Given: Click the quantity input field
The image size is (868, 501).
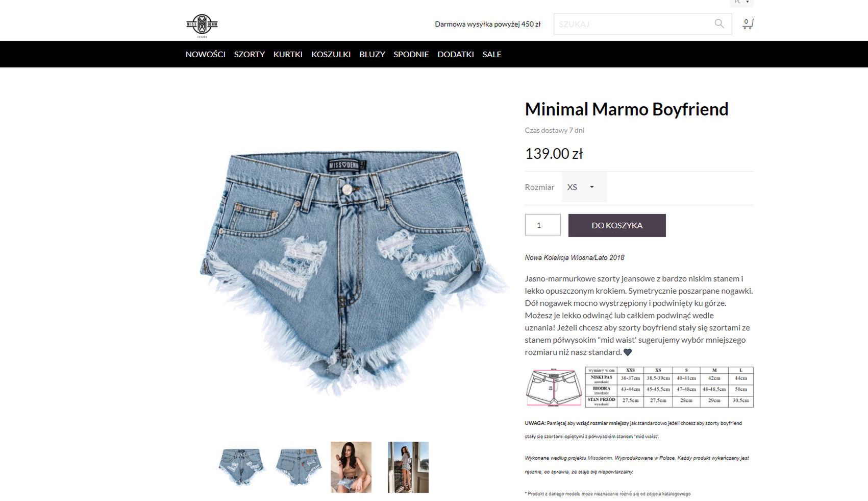Looking at the screenshot, I should 543,225.
